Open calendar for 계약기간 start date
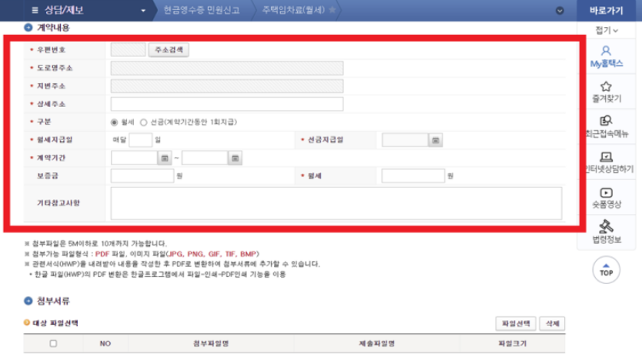The height and width of the screenshot is (364, 642). point(165,158)
